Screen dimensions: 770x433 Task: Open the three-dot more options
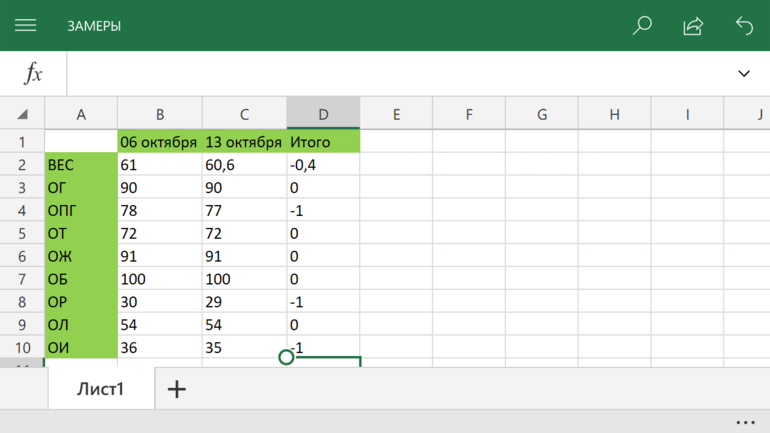[x=745, y=422]
